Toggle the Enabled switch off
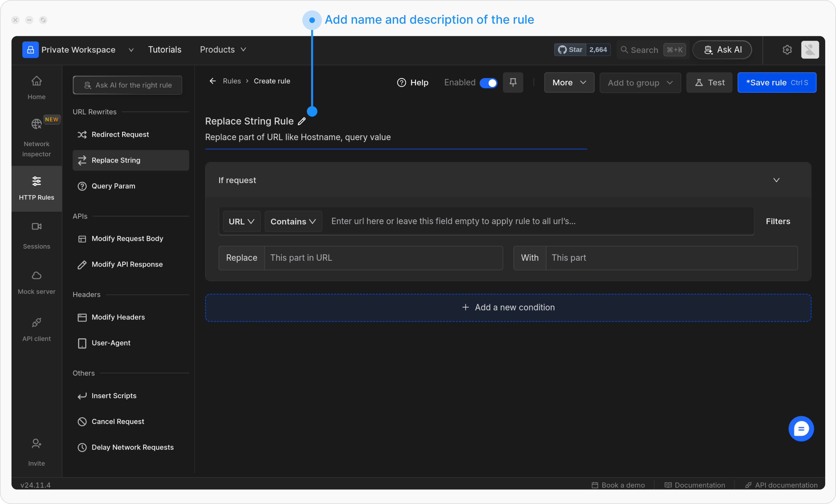The image size is (836, 504). 488,83
